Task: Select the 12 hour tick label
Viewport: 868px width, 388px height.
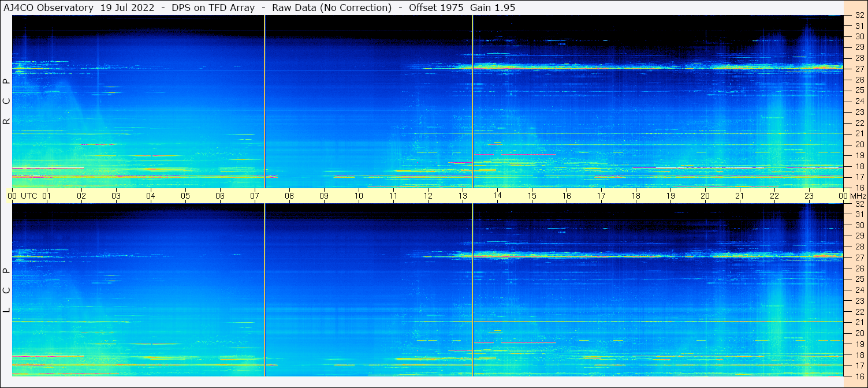Action: click(x=428, y=196)
